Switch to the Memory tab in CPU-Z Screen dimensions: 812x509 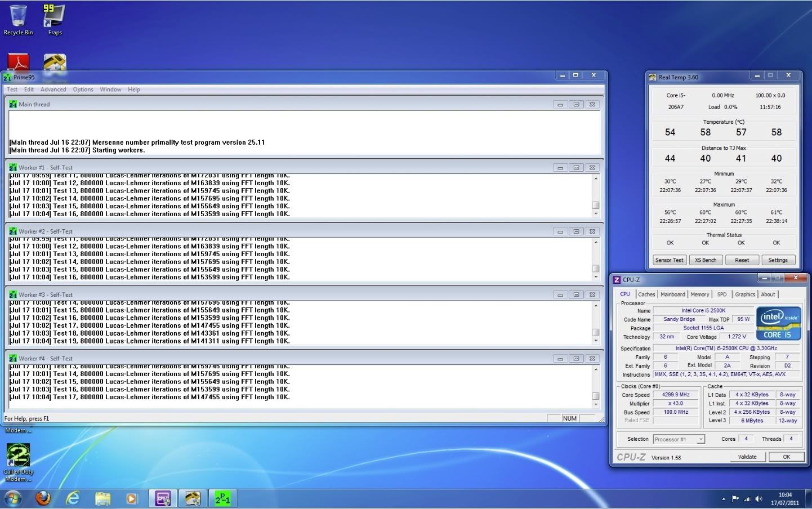699,294
